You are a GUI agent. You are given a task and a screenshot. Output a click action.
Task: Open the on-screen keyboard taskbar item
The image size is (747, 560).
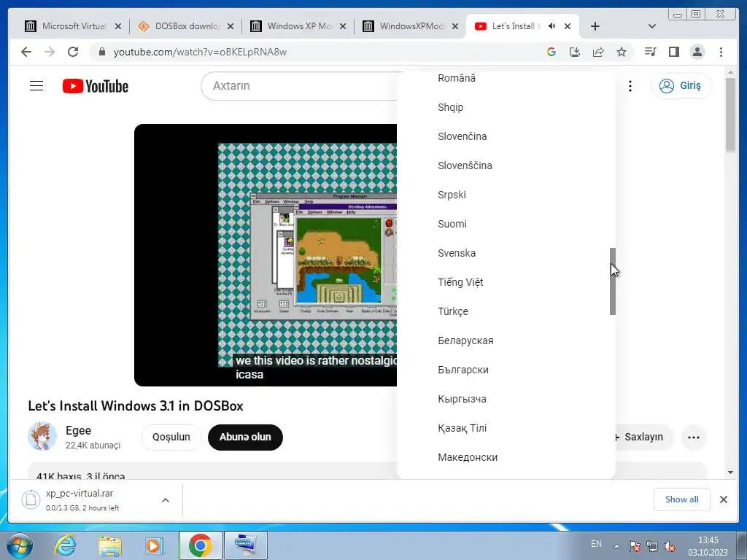245,545
